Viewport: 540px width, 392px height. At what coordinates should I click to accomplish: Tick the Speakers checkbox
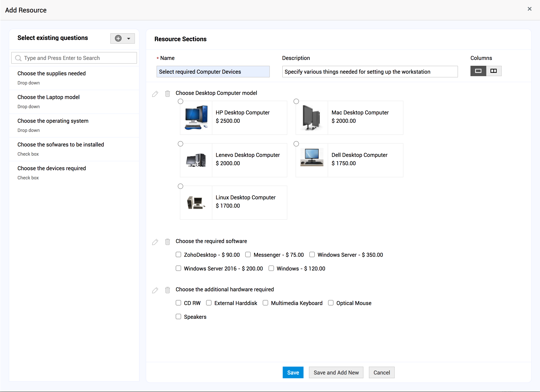(178, 316)
